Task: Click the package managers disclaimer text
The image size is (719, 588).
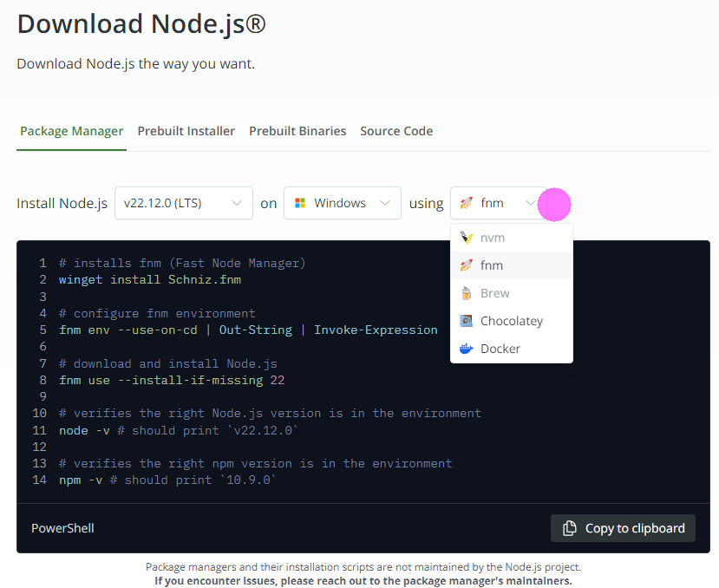Action: [363, 574]
